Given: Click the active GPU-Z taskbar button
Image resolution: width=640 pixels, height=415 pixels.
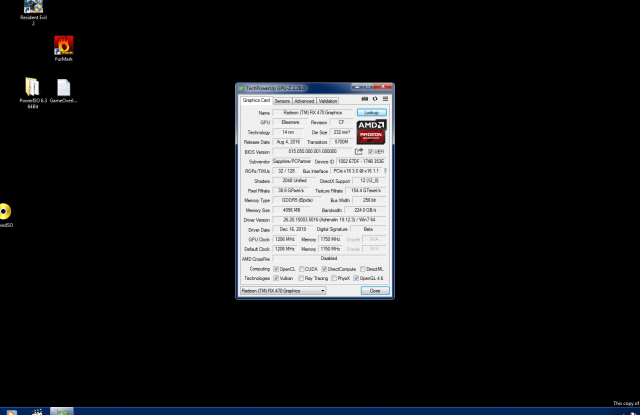Looking at the screenshot, I should (x=62, y=411).
